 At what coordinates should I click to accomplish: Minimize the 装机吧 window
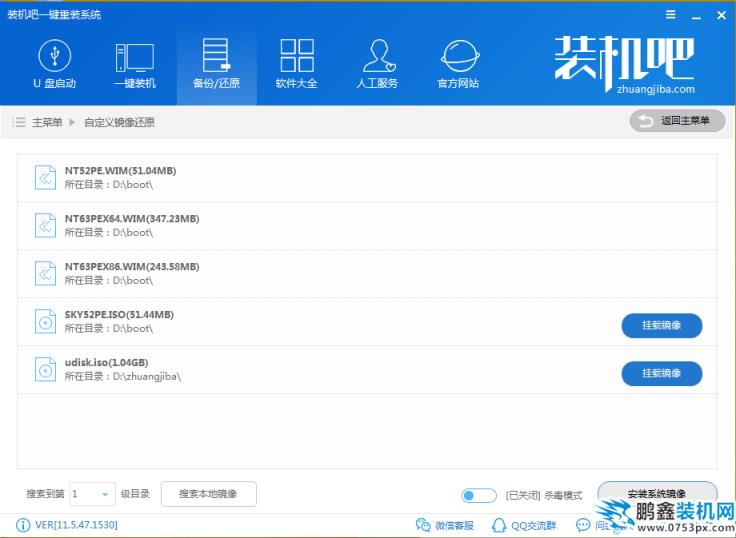click(697, 17)
